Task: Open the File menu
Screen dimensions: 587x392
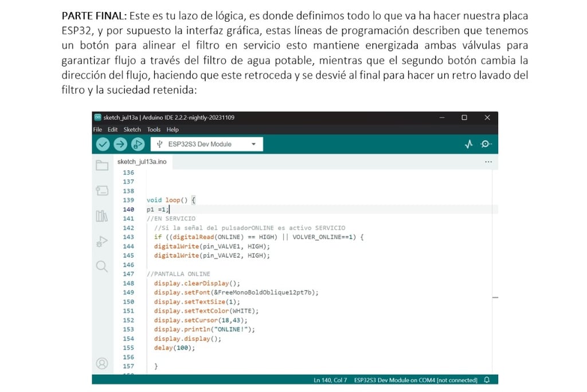Action: [97, 130]
